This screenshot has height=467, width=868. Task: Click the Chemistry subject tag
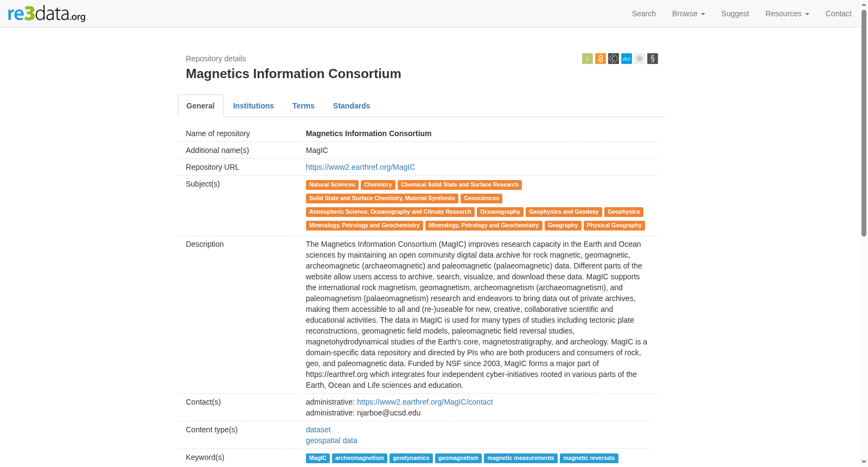(378, 185)
